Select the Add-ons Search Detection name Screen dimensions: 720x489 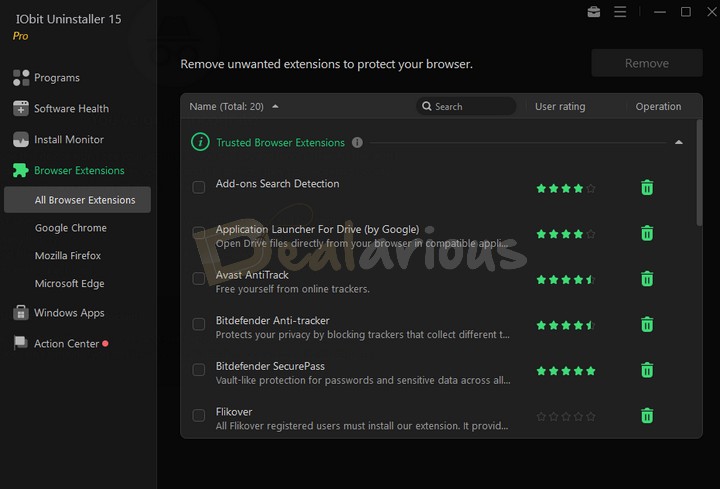(277, 184)
